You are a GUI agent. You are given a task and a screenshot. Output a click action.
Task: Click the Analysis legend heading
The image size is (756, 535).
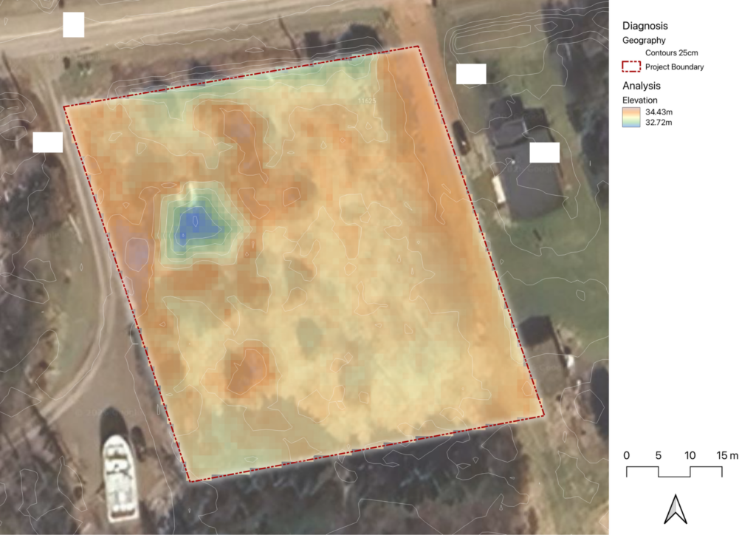click(641, 86)
